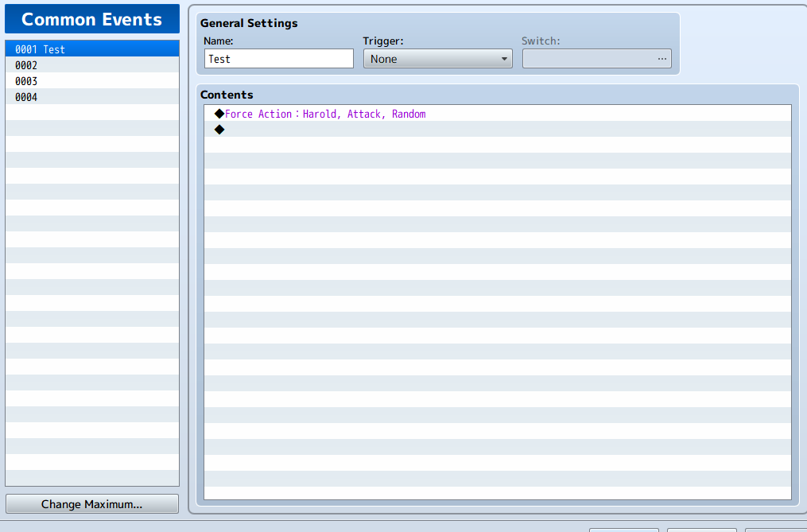The width and height of the screenshot is (807, 532).
Task: Select common event 0003
Action: pyautogui.click(x=92, y=81)
